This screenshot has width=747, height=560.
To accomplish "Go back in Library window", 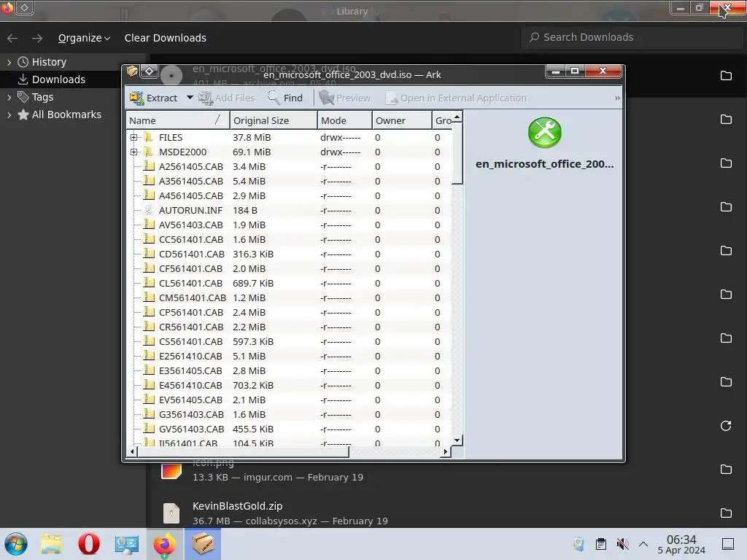I will pos(13,38).
